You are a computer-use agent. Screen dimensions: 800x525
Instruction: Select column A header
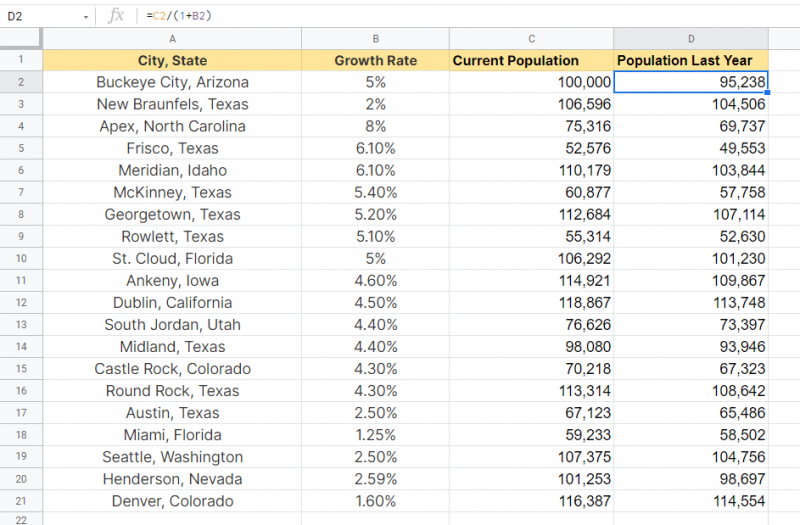(x=172, y=39)
